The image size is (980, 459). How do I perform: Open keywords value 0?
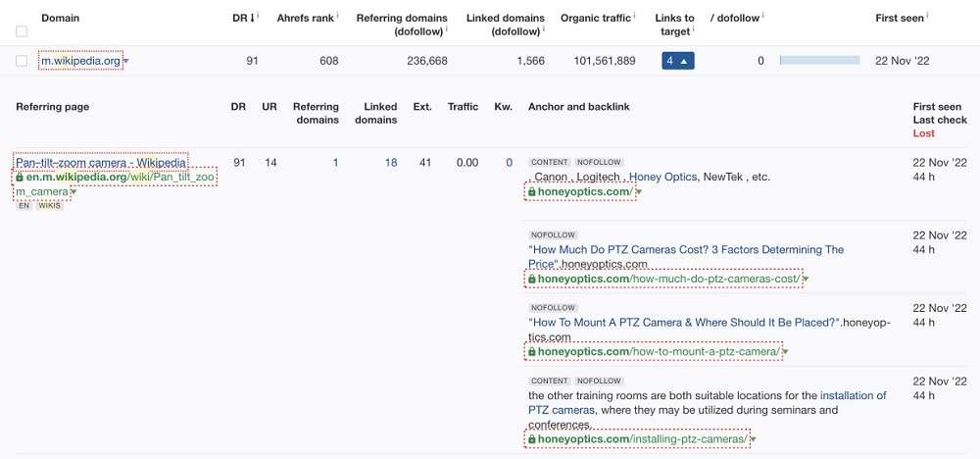pos(509,163)
